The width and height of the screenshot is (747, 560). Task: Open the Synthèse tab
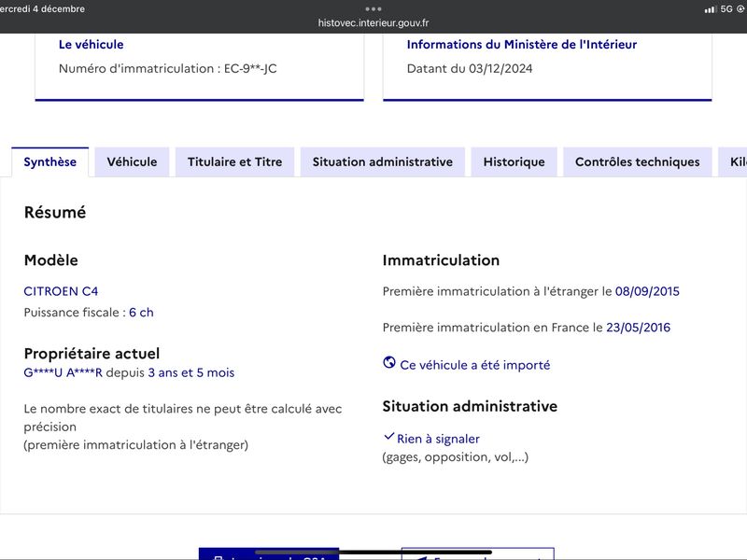pyautogui.click(x=50, y=161)
